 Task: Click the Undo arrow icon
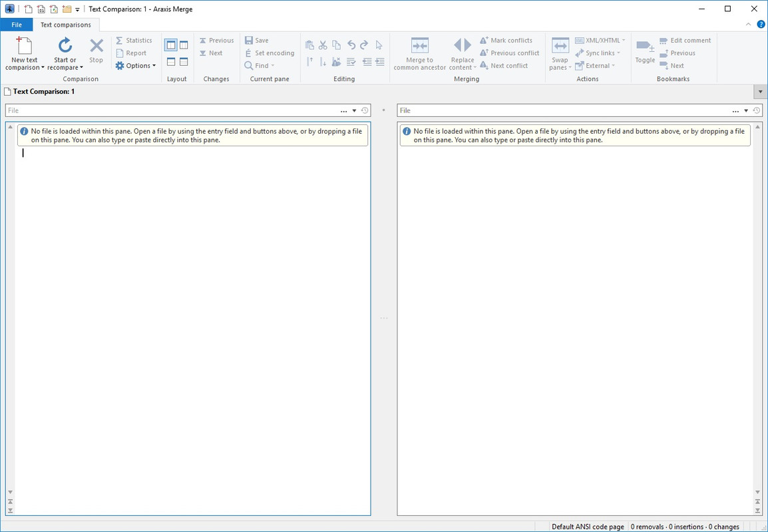click(351, 45)
